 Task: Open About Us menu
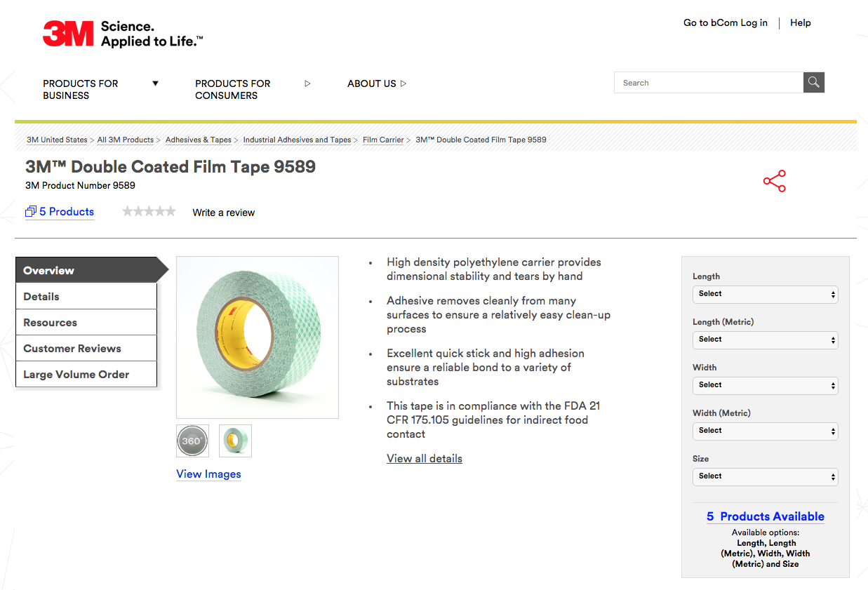372,83
